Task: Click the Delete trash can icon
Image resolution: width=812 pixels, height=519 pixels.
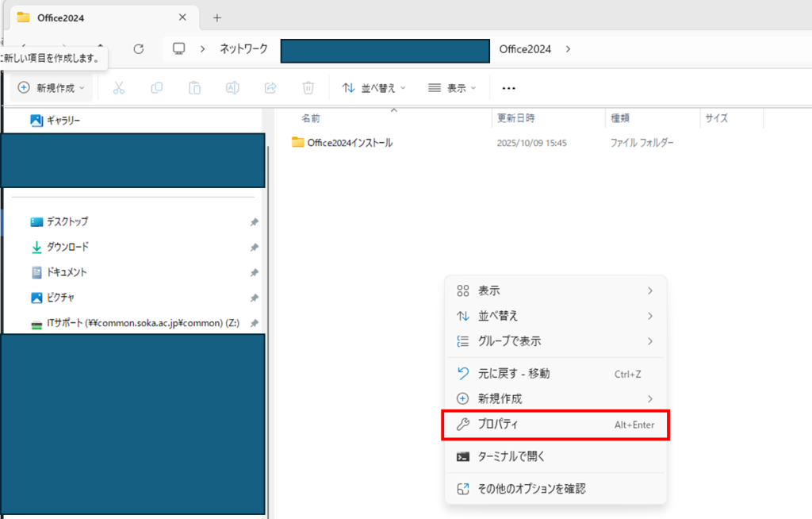Action: pos(308,88)
